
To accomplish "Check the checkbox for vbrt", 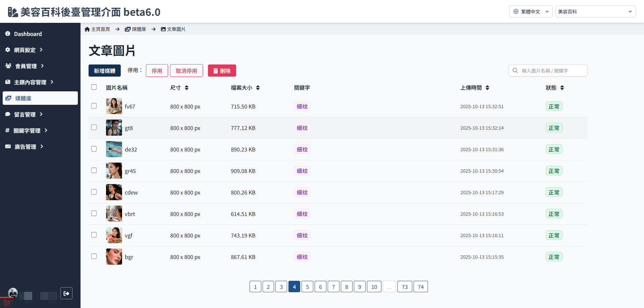I will (x=94, y=213).
